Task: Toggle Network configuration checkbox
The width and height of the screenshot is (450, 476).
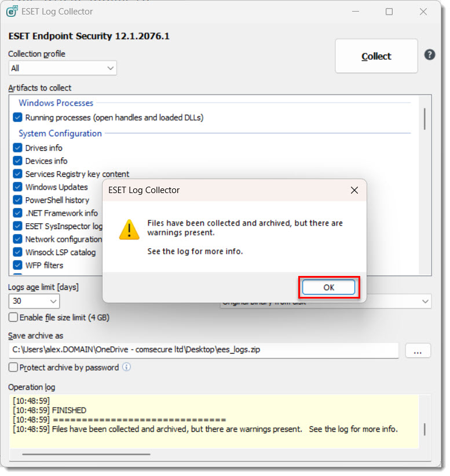Action: [x=17, y=240]
